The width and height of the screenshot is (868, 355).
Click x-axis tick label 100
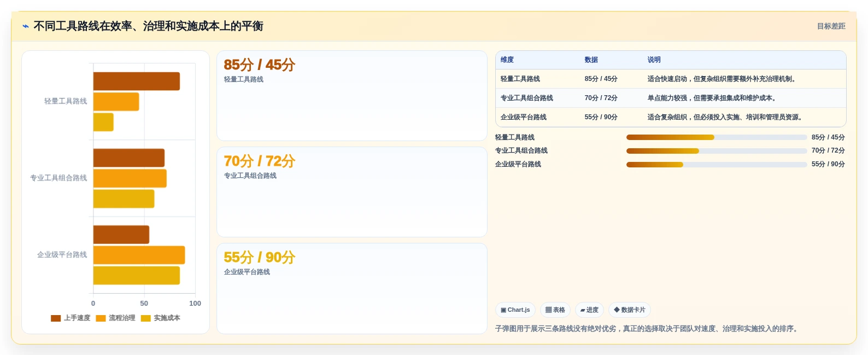195,304
